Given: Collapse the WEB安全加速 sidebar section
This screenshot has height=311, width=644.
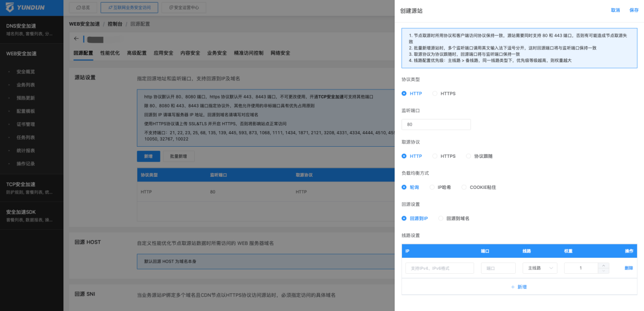Looking at the screenshot, I should pos(31,53).
